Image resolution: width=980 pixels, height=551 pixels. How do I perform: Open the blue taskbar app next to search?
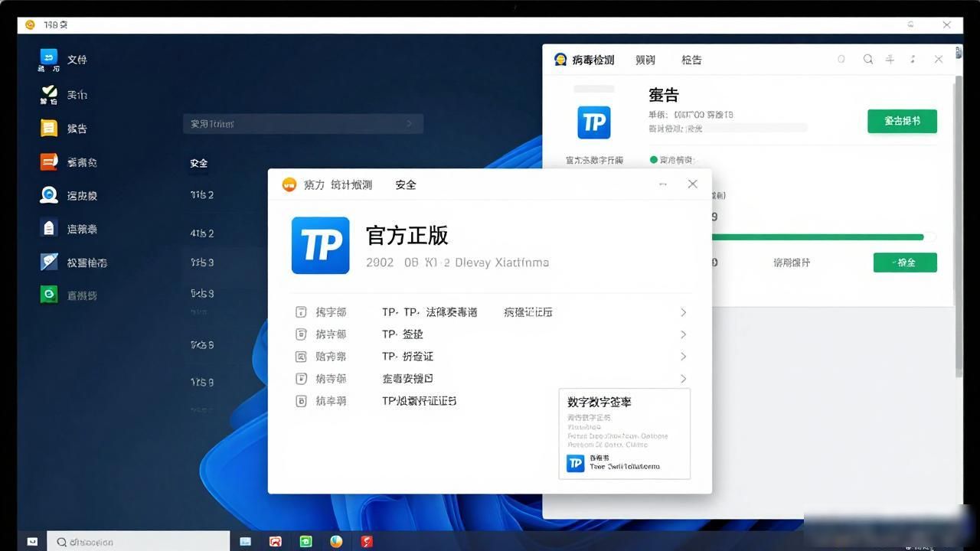pos(245,541)
